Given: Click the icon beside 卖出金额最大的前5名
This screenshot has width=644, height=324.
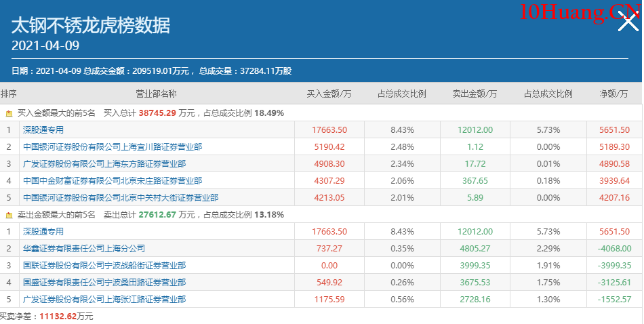Looking at the screenshot, I should click(9, 215).
